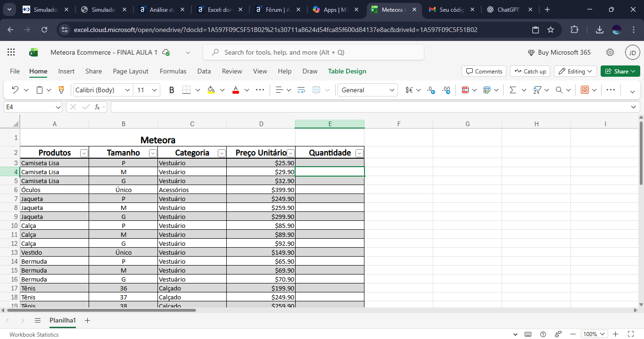This screenshot has width=644, height=339.
Task: Click the Find magnifier icon in ribbon
Action: [559, 90]
